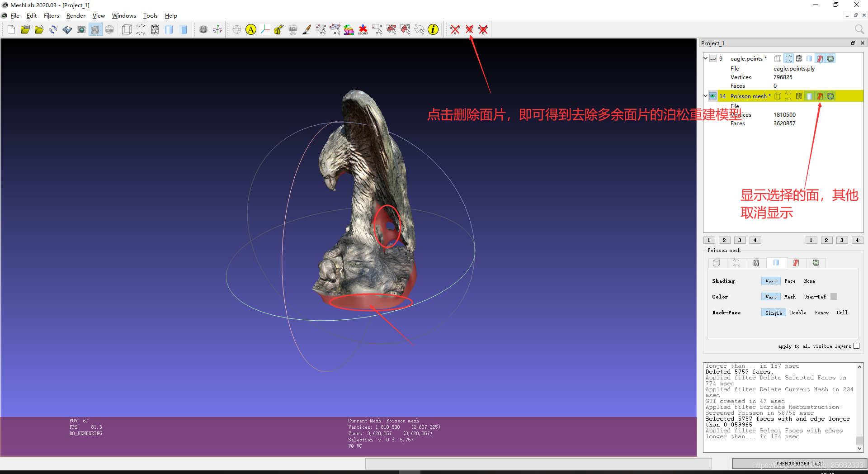868x474 pixels.
Task: Set Shading to None
Action: tap(809, 281)
